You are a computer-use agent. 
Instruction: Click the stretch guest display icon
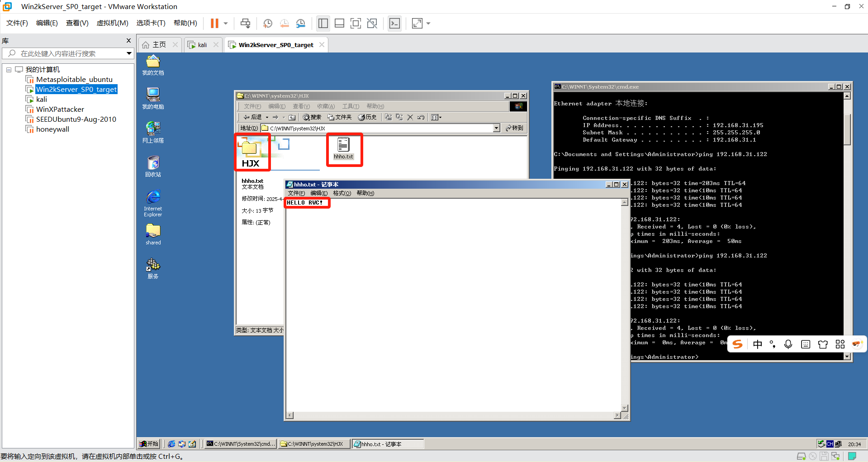(x=417, y=23)
